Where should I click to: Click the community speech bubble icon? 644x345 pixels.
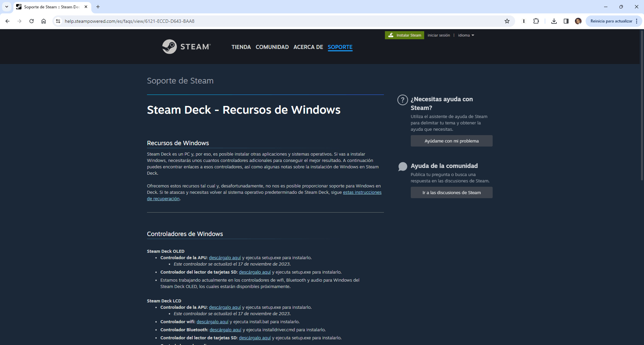(402, 167)
